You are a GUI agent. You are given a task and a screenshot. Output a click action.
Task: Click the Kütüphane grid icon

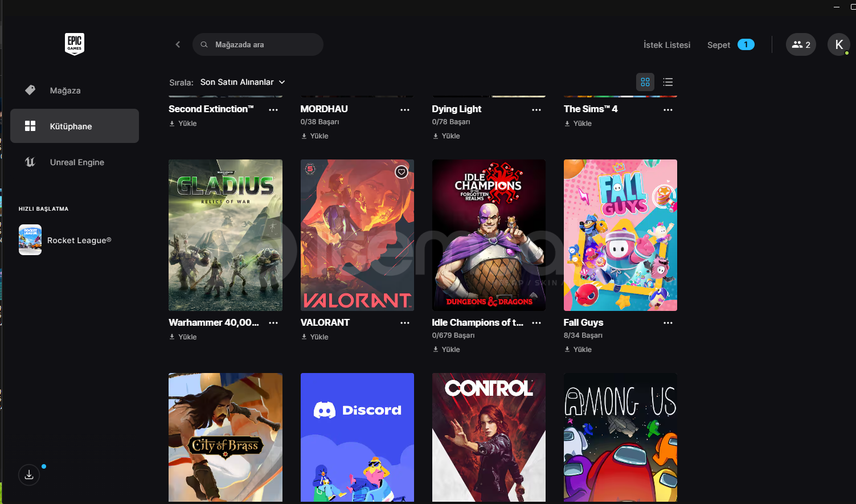point(30,126)
